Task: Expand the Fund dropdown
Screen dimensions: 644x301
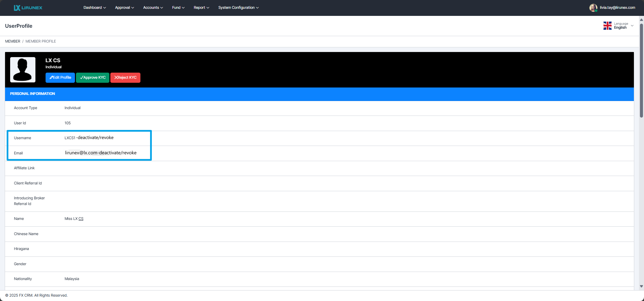Action: coord(178,8)
